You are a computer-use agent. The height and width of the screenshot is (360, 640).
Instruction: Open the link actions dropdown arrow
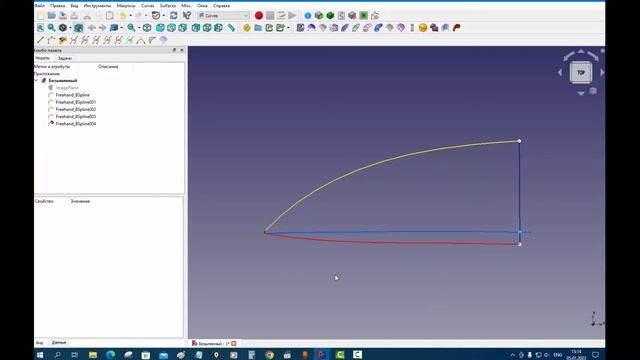[x=288, y=28]
